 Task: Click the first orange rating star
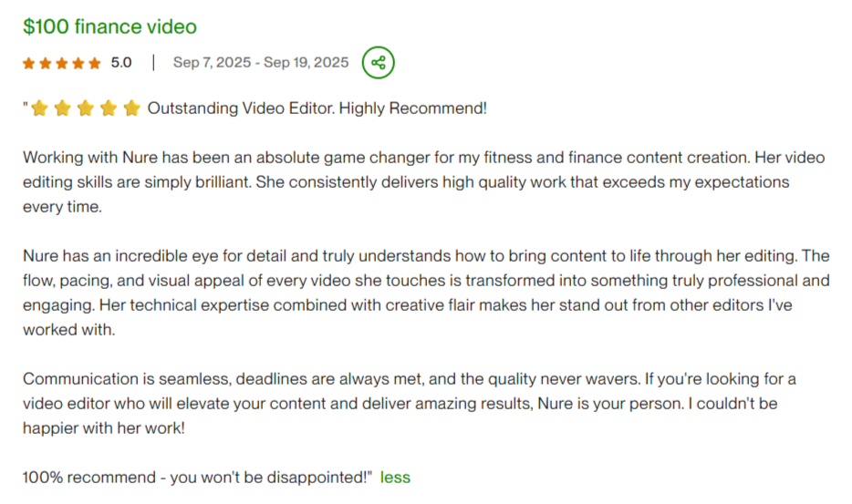tap(29, 64)
